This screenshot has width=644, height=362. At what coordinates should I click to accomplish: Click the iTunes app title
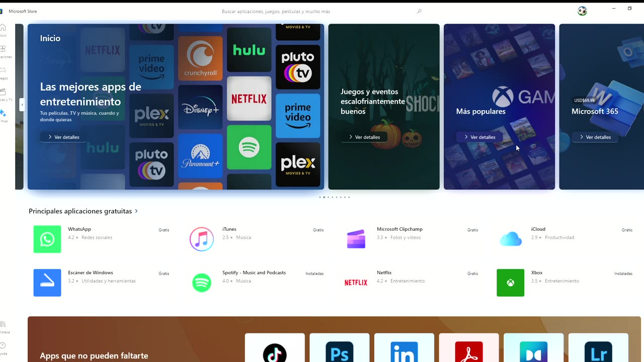pyautogui.click(x=229, y=229)
